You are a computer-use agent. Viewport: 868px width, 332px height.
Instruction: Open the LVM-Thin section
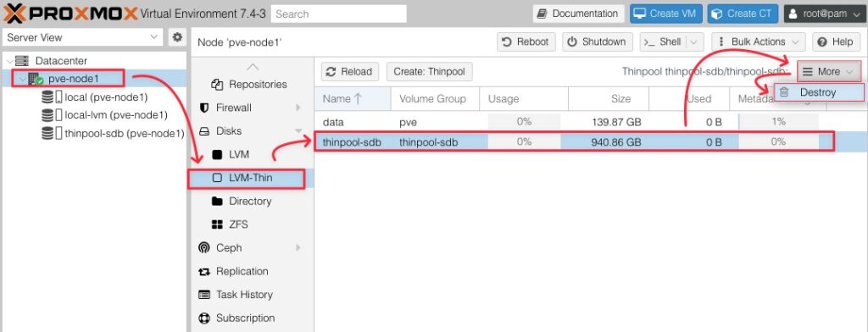(253, 178)
